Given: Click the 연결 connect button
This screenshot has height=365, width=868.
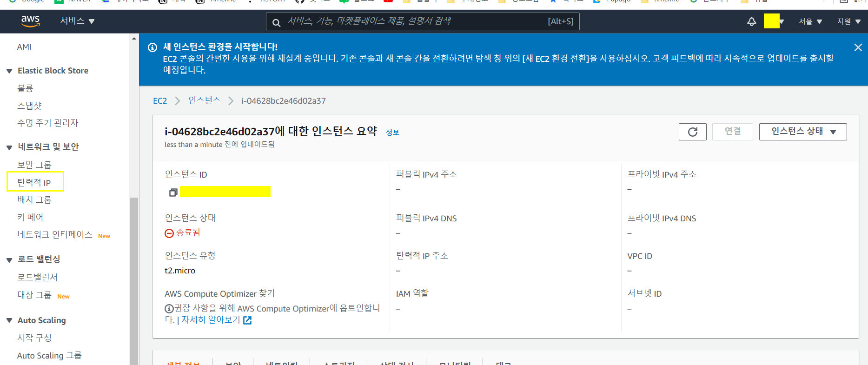Looking at the screenshot, I should click(x=733, y=132).
